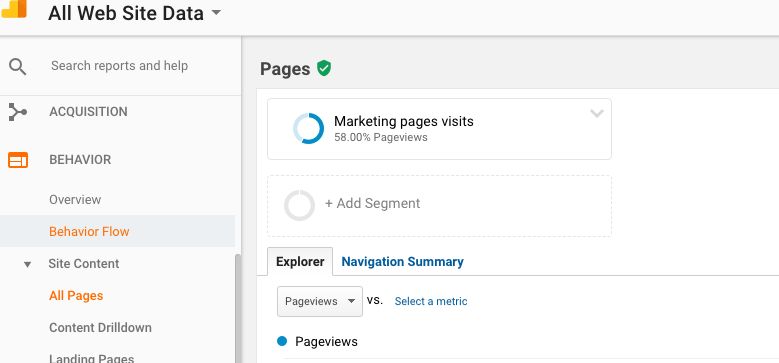Click + Add Segment
Image resolution: width=779 pixels, height=363 pixels.
pos(372,204)
